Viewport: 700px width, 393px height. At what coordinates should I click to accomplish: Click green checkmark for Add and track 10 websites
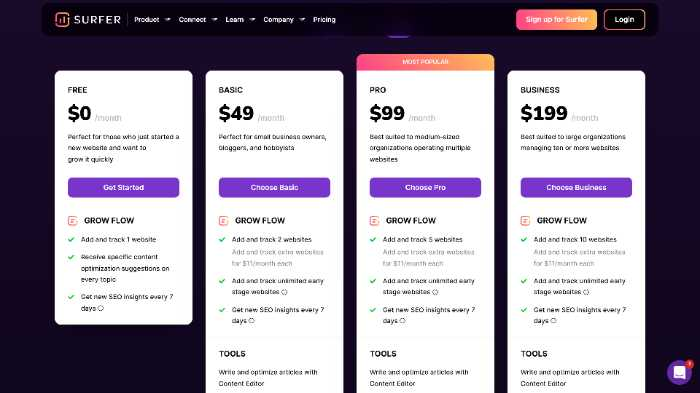[x=524, y=239]
